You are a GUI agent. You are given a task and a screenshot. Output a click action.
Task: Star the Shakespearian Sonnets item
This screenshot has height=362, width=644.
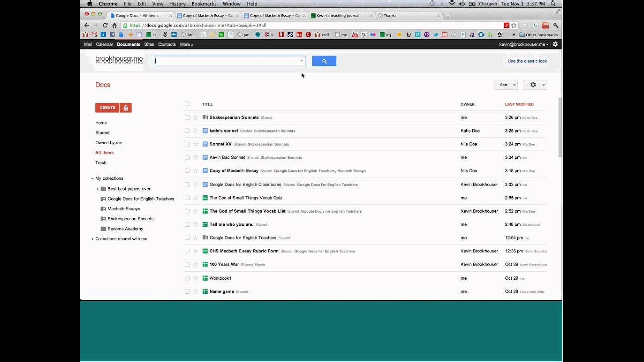click(x=196, y=117)
